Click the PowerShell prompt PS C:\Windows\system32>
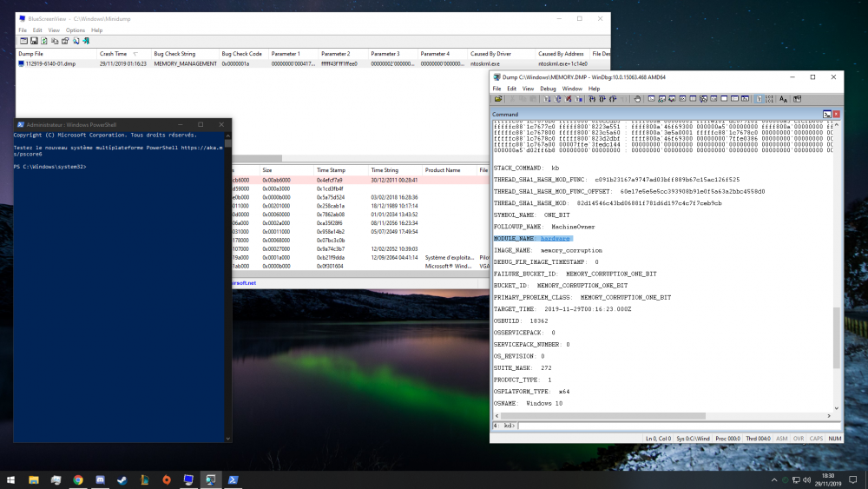Viewport: 868px width, 489px height. click(49, 167)
